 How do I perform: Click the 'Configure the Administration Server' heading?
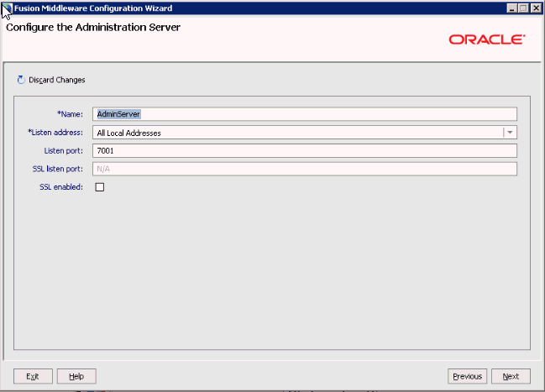click(x=93, y=28)
